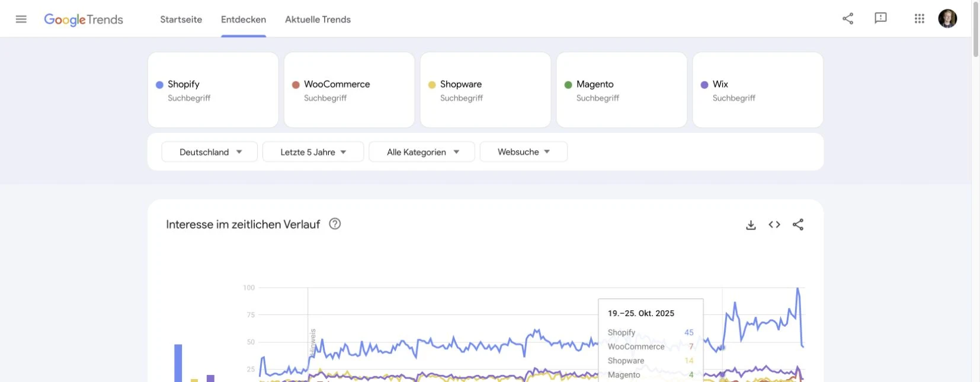Click the help icon beside Interesse im zeitlichen Verlauf
This screenshot has width=980, height=382.
pos(335,224)
